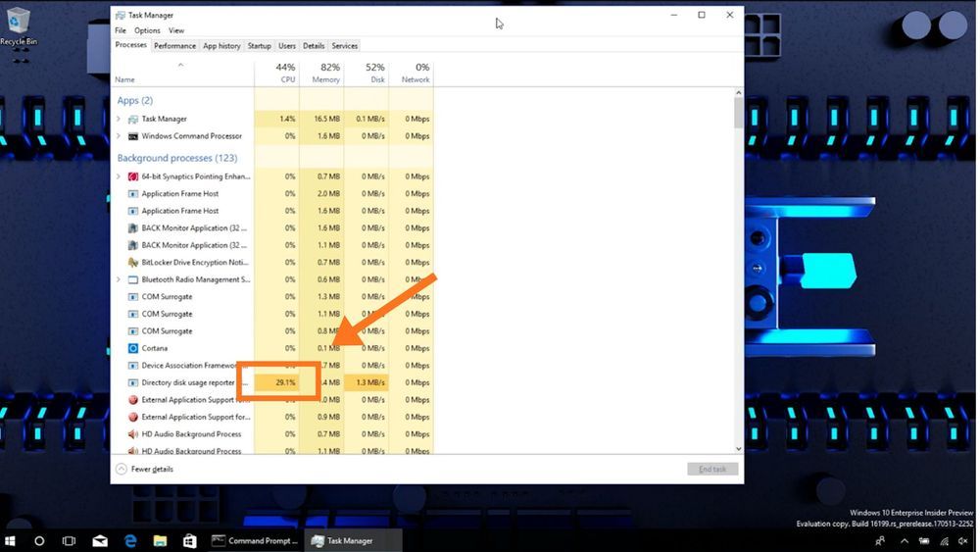Open the Startup tab
This screenshot has width=980, height=552.
259,46
